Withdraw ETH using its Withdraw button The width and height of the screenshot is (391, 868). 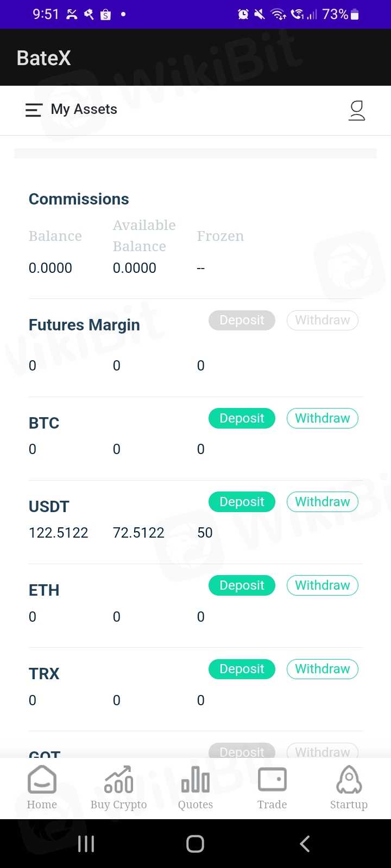[x=322, y=585]
